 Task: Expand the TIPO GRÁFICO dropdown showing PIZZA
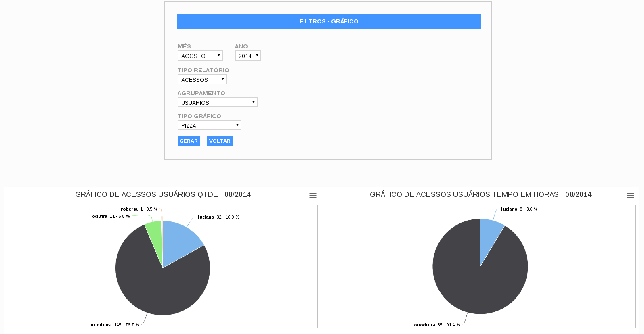pos(209,125)
